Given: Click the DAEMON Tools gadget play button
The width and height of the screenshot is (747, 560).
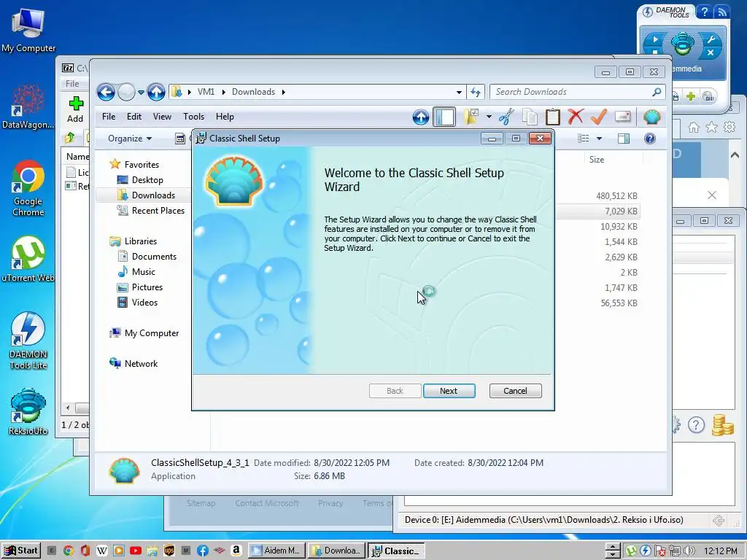Looking at the screenshot, I should (655, 39).
